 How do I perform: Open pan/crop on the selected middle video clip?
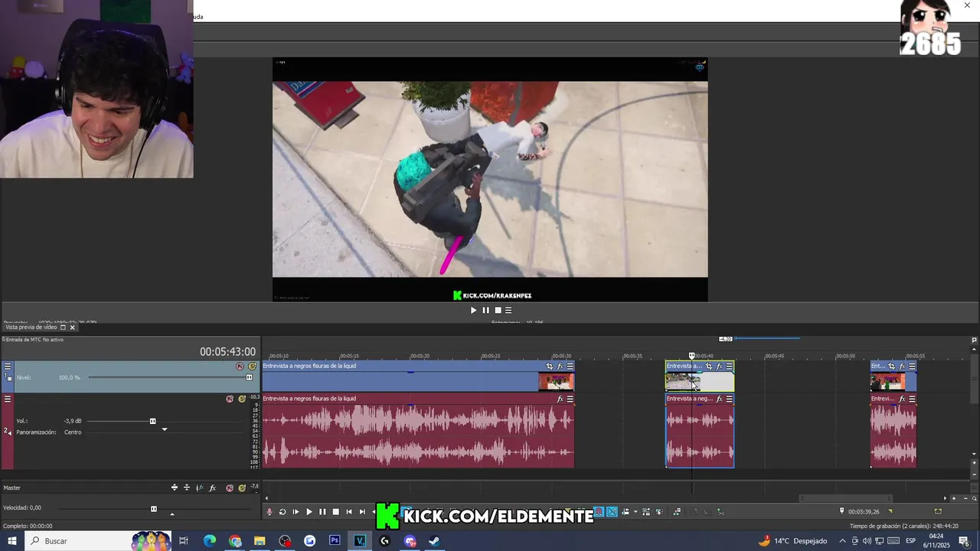709,367
